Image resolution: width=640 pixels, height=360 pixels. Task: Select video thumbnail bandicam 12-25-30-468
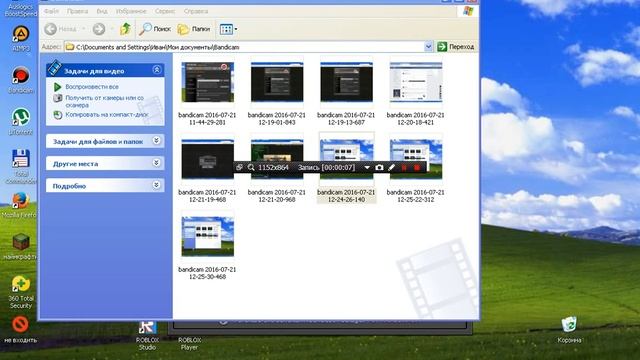(x=207, y=236)
